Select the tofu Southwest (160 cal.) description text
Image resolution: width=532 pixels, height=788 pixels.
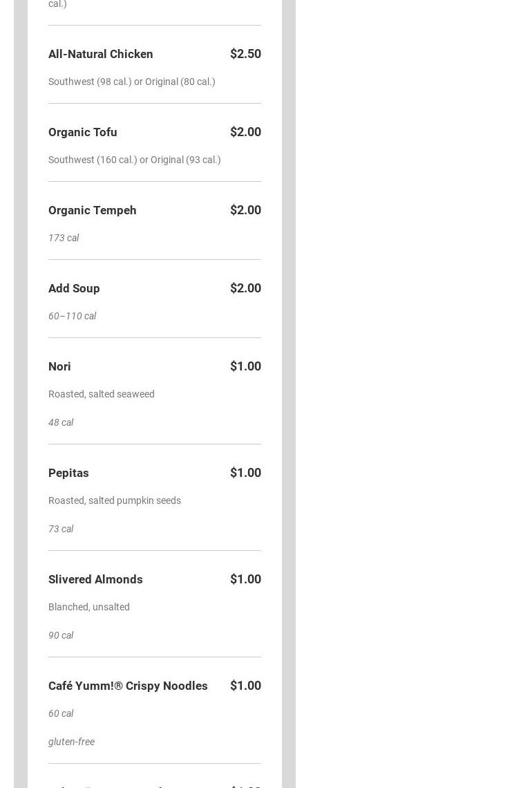click(x=135, y=160)
